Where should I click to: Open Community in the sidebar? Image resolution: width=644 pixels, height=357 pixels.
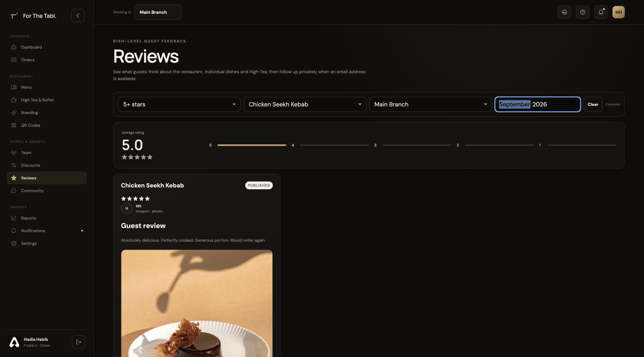point(47,191)
